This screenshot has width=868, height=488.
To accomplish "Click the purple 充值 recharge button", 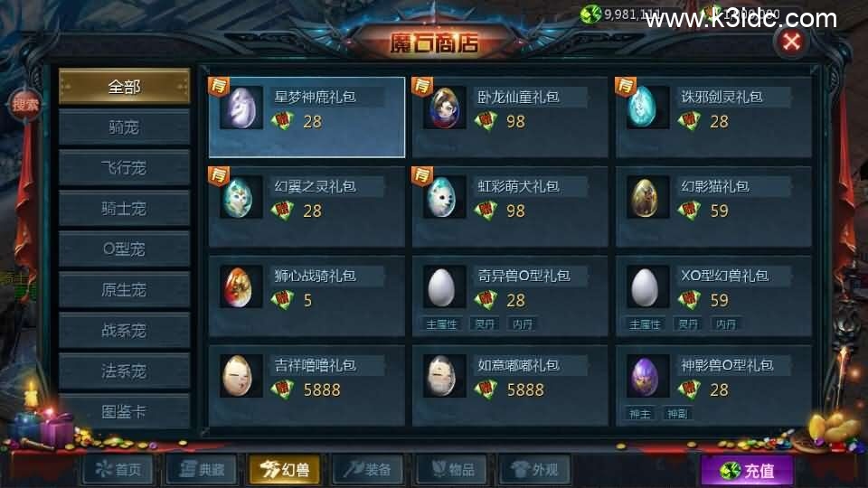I will point(747,471).
